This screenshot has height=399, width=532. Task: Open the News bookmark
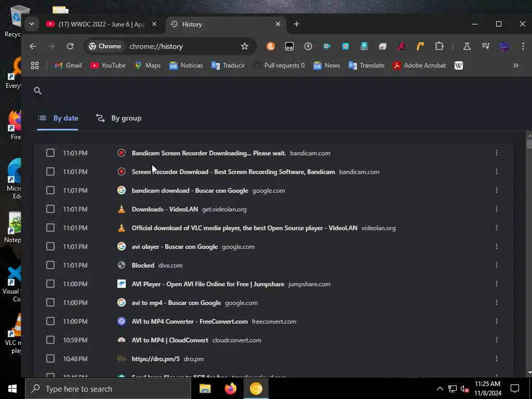pos(326,65)
